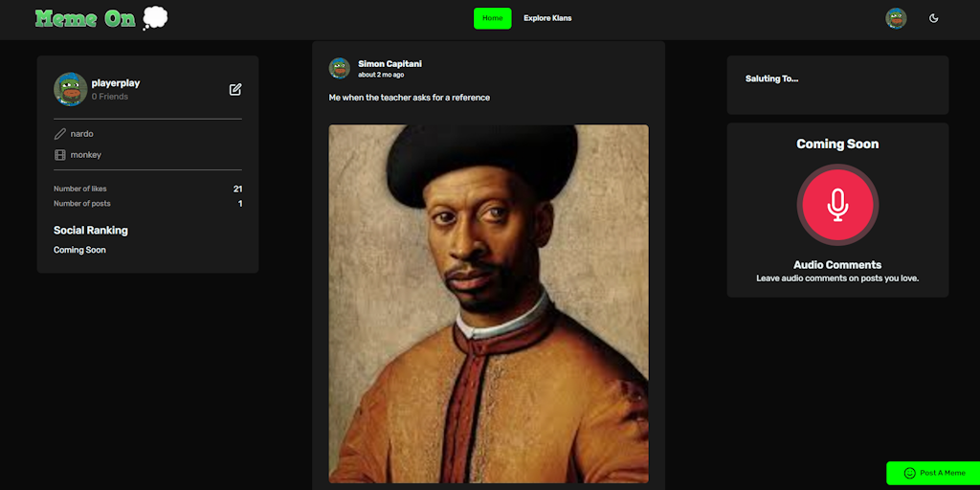
Task: Open the portrait meme image
Action: [489, 303]
